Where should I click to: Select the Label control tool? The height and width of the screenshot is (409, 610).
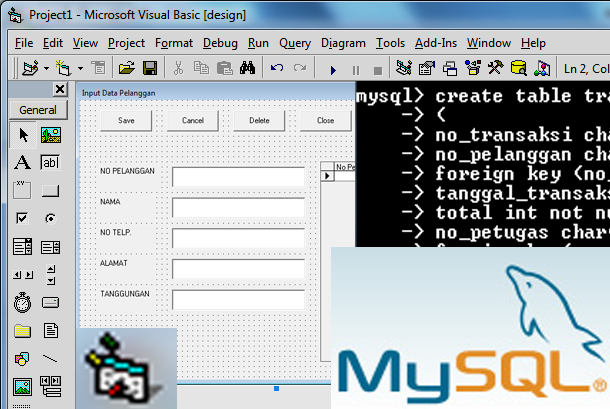click(22, 163)
